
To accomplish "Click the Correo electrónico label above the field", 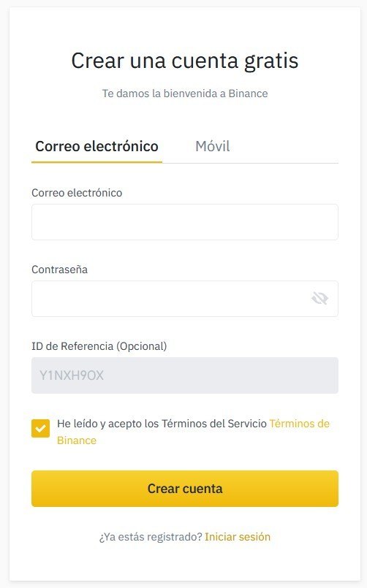I will 77,193.
